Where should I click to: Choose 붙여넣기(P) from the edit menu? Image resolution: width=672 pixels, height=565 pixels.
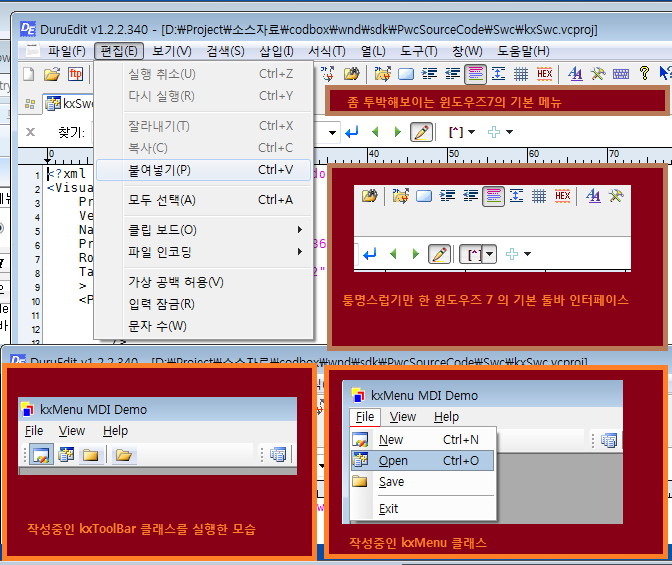click(204, 170)
